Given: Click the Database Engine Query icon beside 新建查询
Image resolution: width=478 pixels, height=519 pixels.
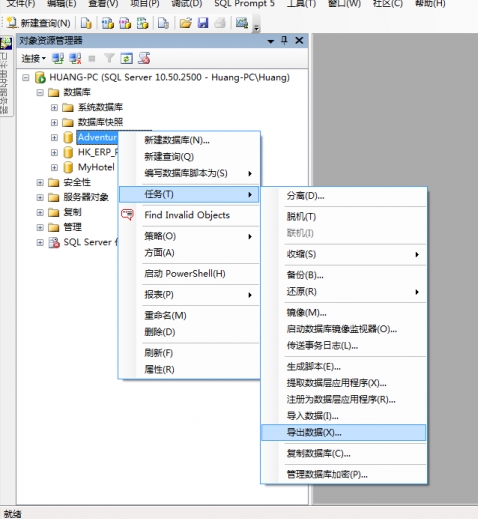Looking at the screenshot, I should [86, 23].
